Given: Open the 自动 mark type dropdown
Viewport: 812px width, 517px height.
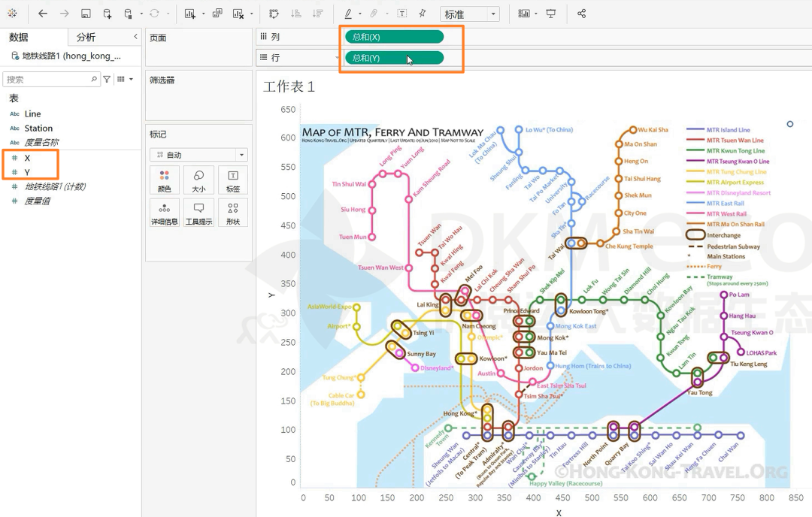Looking at the screenshot, I should coord(198,155).
